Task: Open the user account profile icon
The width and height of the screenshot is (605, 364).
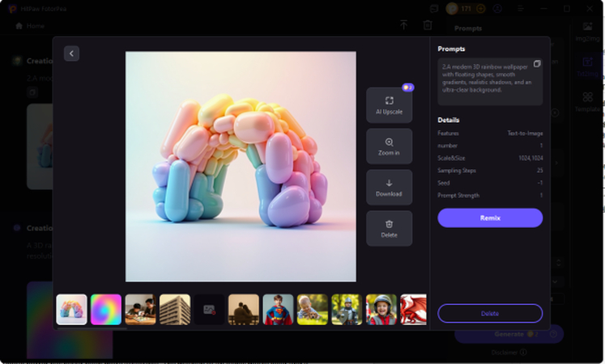Action: 497,8
